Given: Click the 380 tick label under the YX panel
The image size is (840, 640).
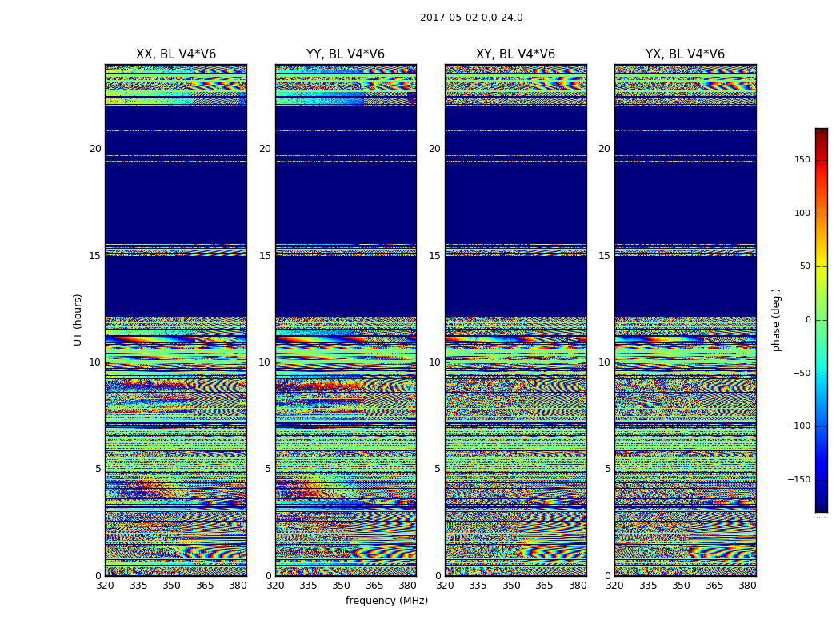Looking at the screenshot, I should pos(747,586).
